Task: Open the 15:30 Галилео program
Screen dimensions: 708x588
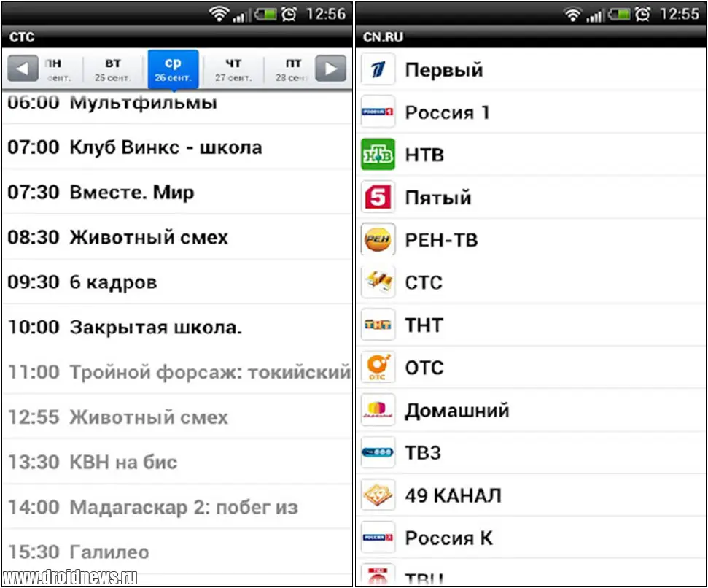Action: 177,552
